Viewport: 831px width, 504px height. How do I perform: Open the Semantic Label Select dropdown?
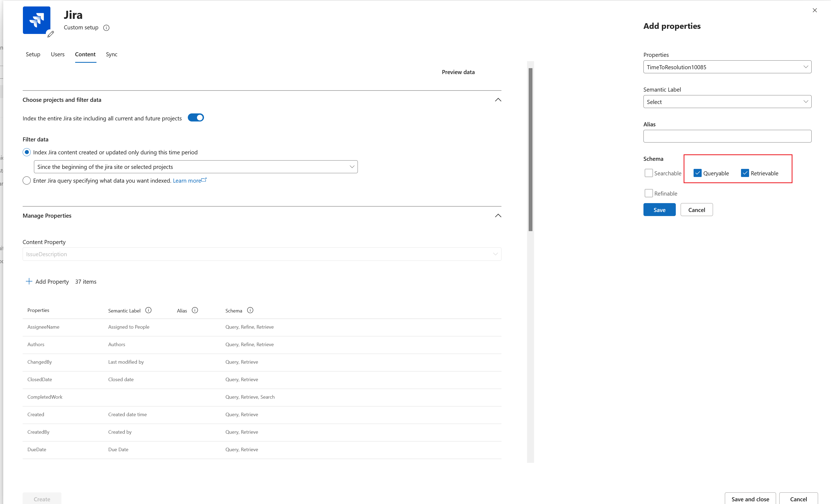727,102
